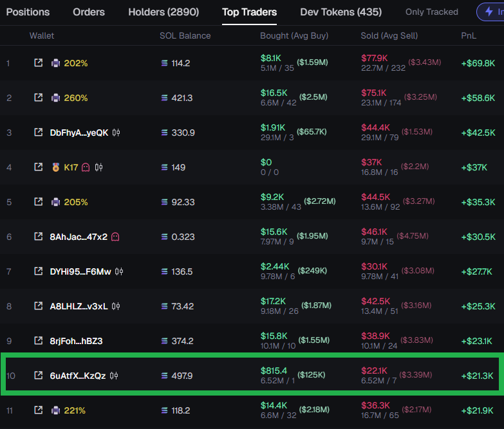Click robot icon next to 221%
Viewport: 504px width, 429px height.
pyautogui.click(x=55, y=410)
